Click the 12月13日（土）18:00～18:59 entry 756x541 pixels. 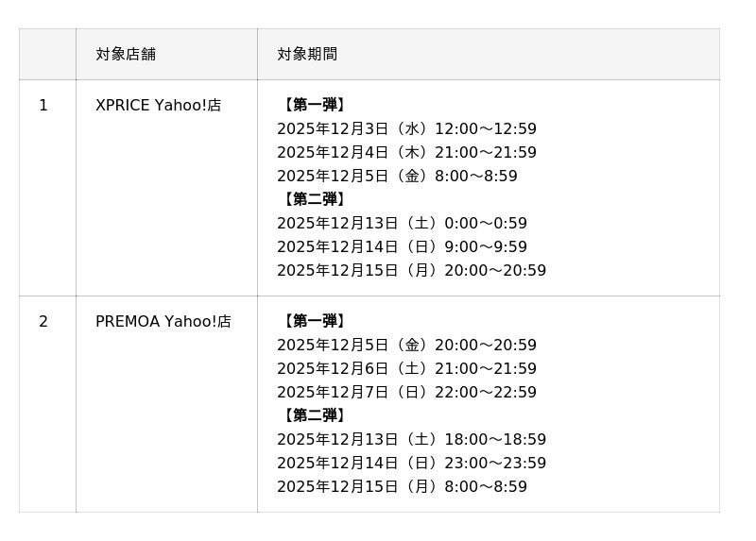411,440
